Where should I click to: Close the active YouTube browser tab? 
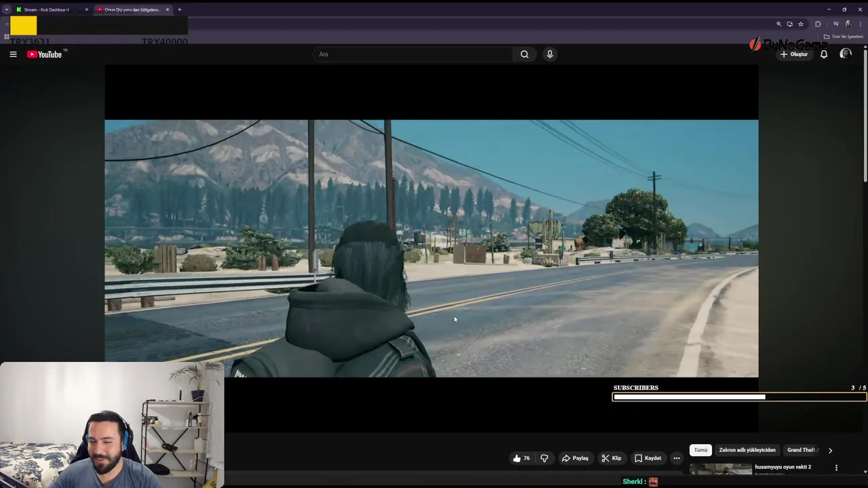click(167, 9)
